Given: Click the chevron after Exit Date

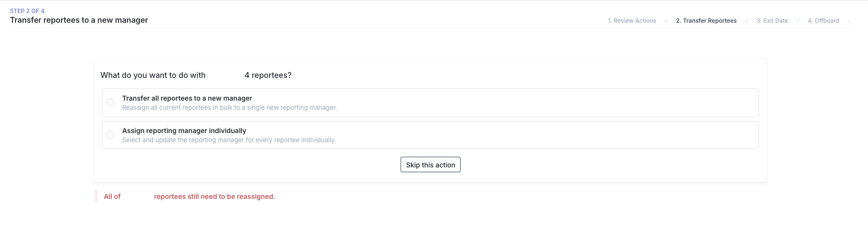Looking at the screenshot, I should [x=797, y=21].
